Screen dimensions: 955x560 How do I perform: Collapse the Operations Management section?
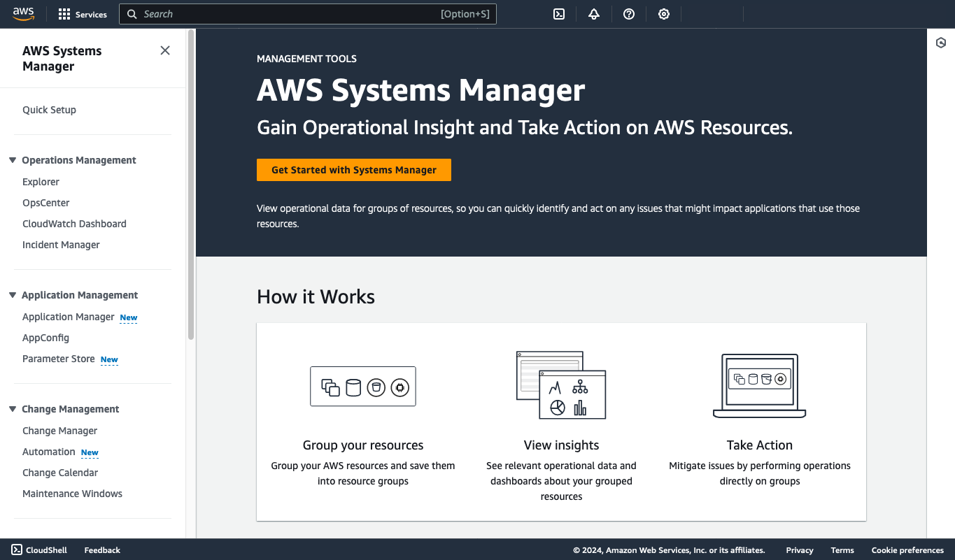pos(12,159)
